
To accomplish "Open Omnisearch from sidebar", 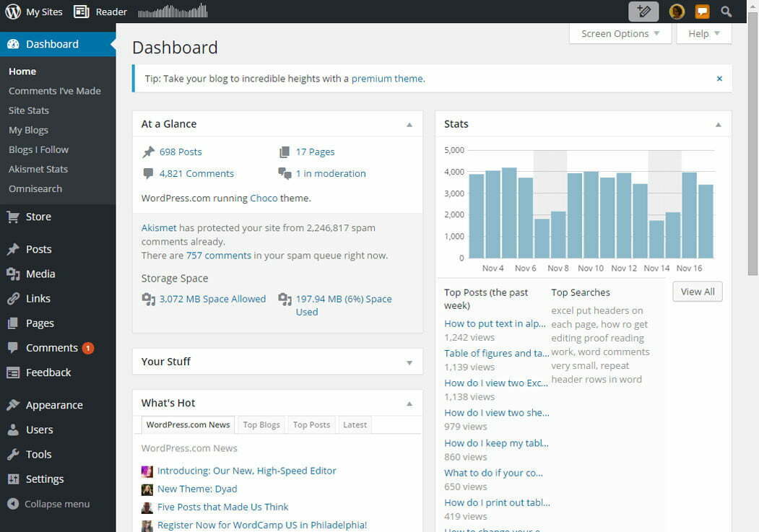I will click(x=35, y=188).
